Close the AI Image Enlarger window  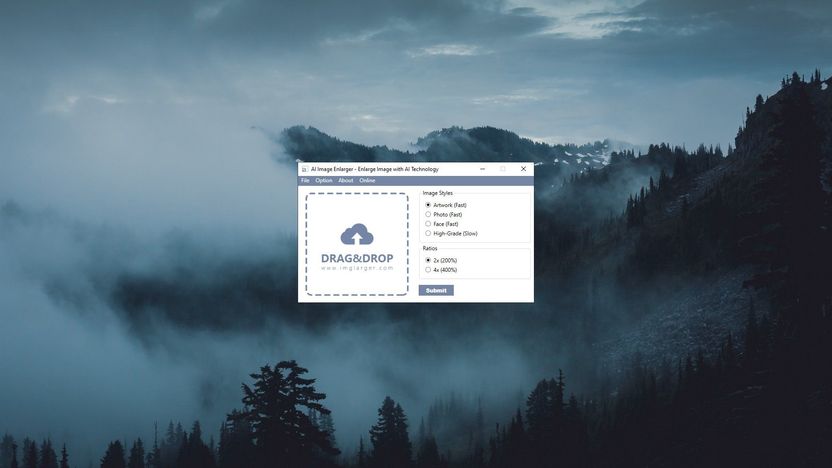point(523,169)
